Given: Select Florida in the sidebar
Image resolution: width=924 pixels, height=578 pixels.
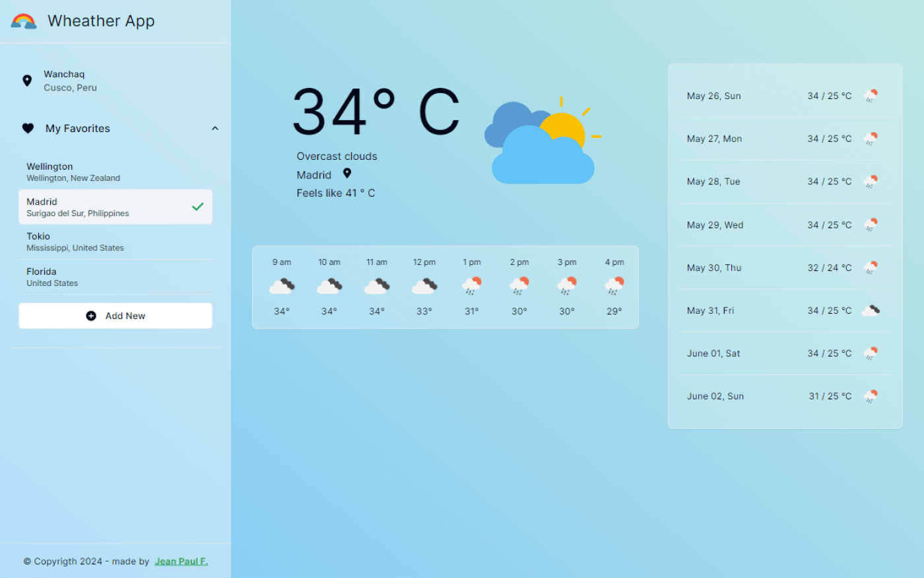Looking at the screenshot, I should coord(115,276).
